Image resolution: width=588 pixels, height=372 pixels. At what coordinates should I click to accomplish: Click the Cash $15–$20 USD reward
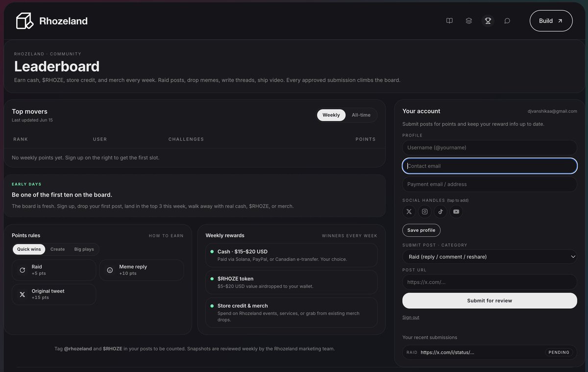click(292, 255)
